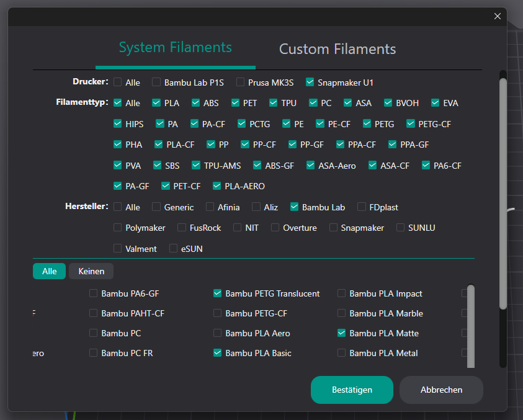Image resolution: width=523 pixels, height=420 pixels.
Task: Uncheck the Bambu Lab manufacturer
Action: pos(295,207)
